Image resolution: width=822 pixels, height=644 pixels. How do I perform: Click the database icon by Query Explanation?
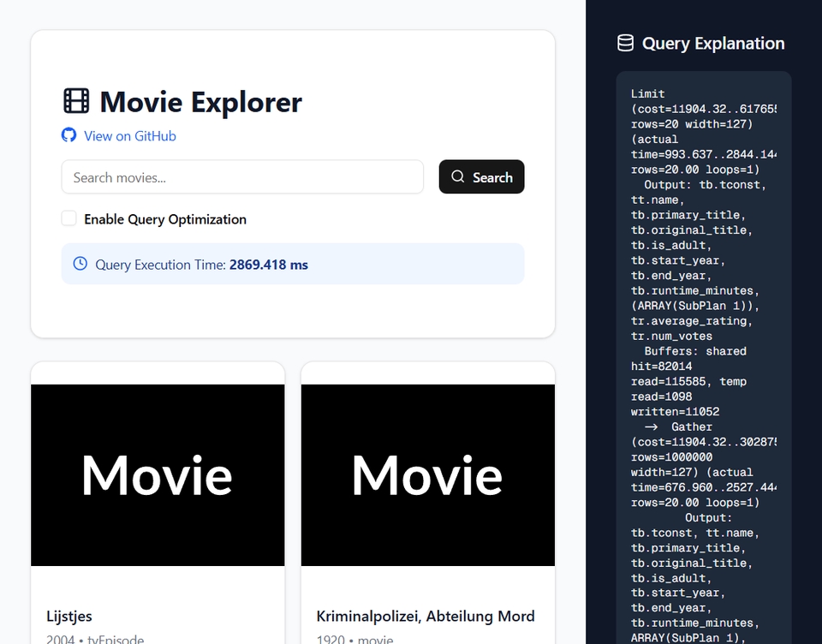625,43
